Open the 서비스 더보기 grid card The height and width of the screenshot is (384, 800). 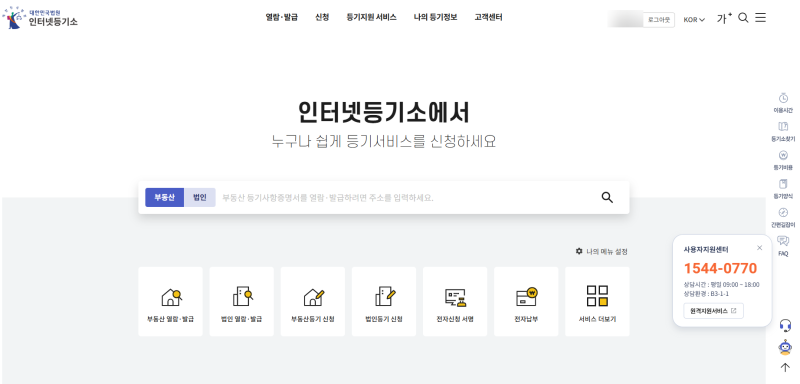click(597, 301)
